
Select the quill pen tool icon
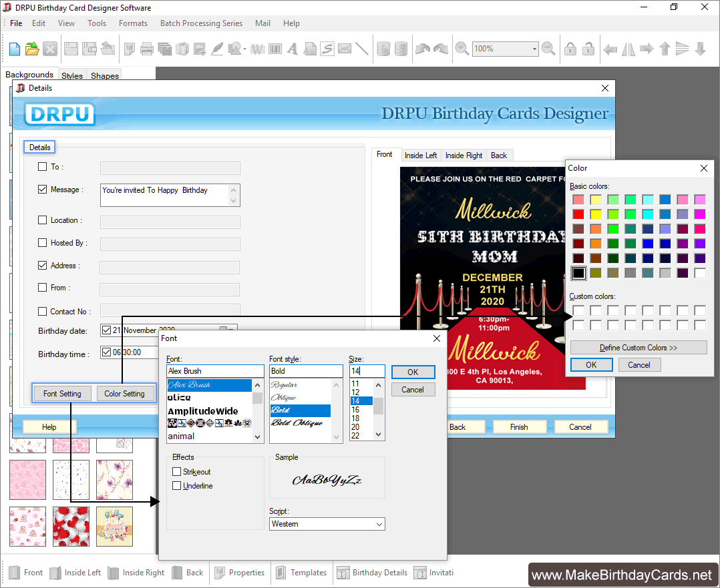[217, 49]
